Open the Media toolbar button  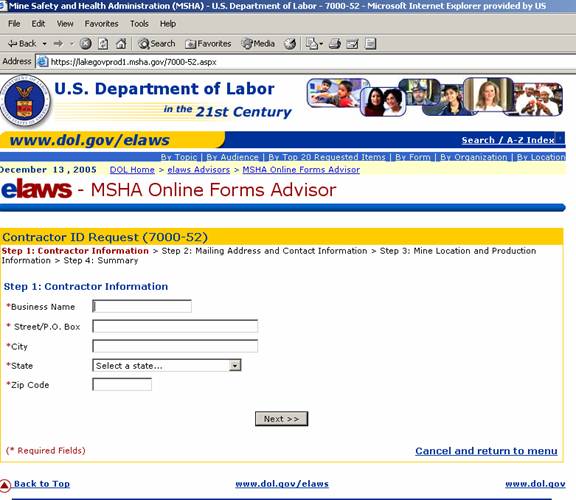[258, 44]
